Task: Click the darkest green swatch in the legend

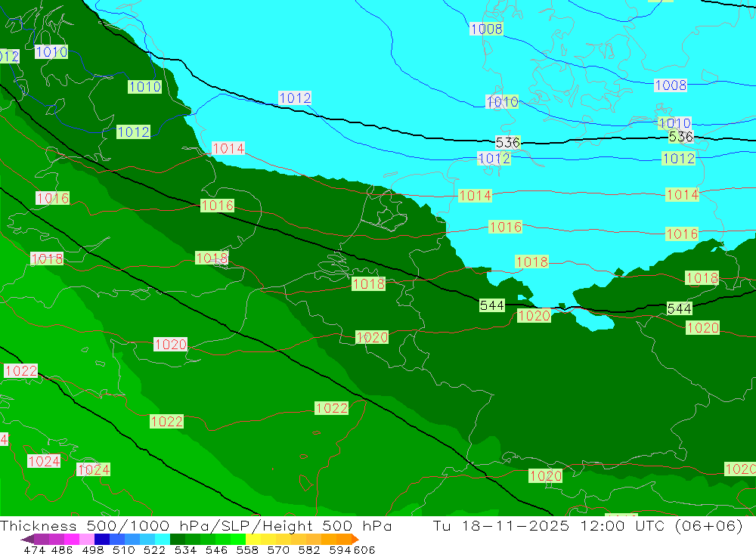Action: (178, 539)
